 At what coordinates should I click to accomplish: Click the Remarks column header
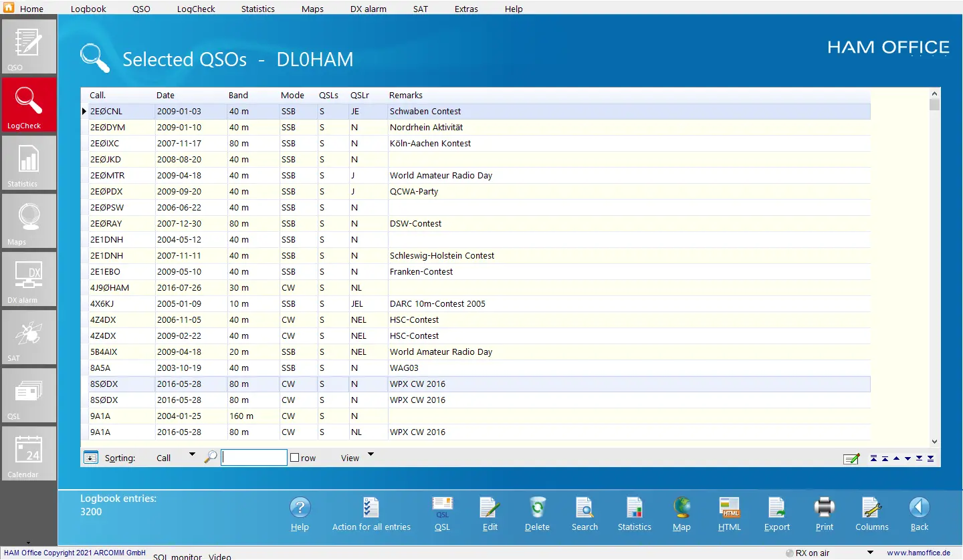point(406,96)
